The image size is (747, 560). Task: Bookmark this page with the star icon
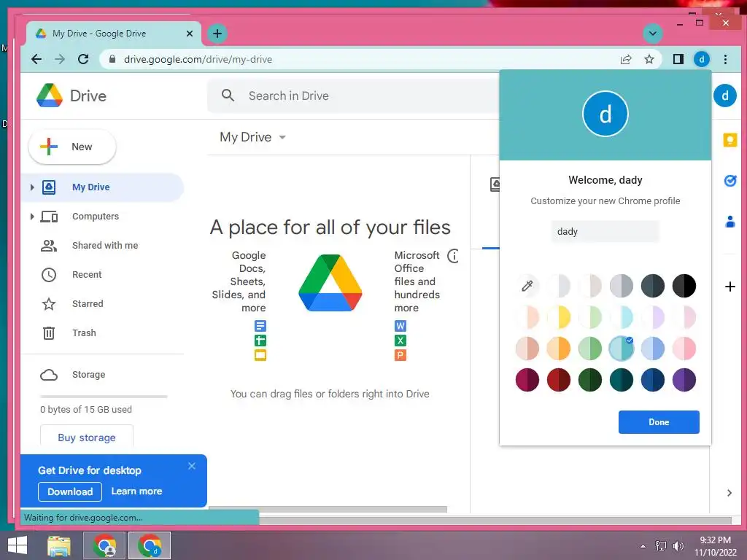pos(649,59)
